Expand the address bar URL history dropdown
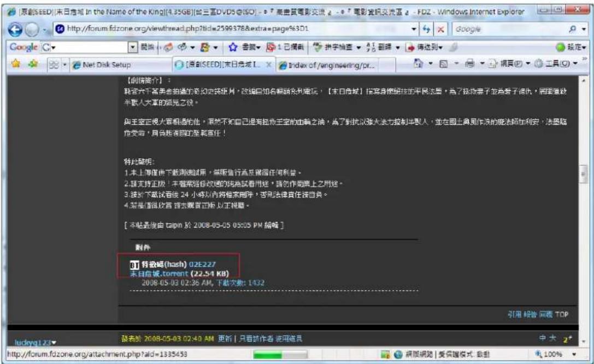The height and width of the screenshot is (364, 594). point(414,29)
